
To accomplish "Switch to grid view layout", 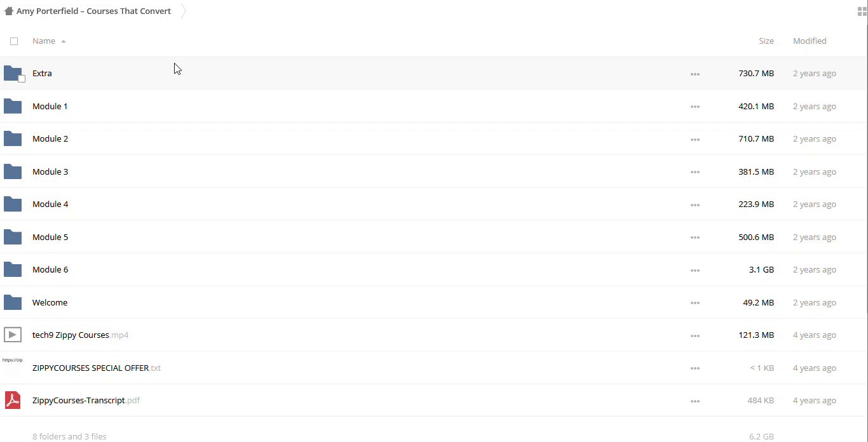I will pos(862,11).
